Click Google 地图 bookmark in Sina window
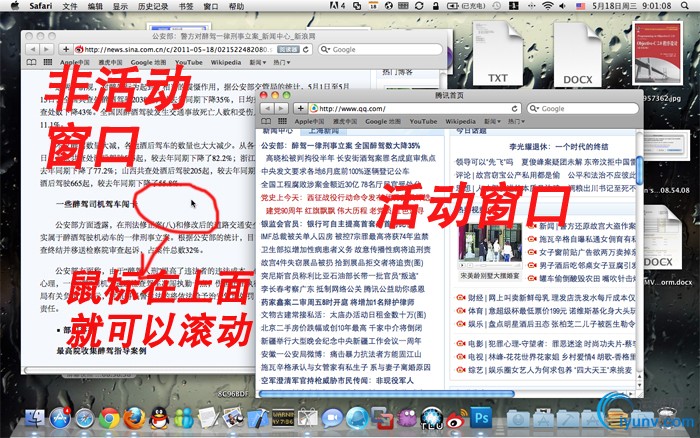The height and width of the screenshot is (438, 700). click(x=148, y=62)
